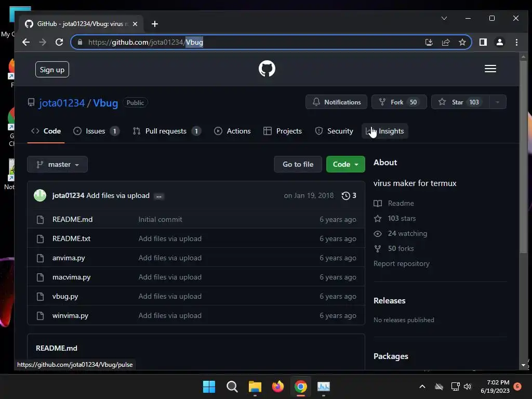The image size is (532, 399).
Task: Open README.md file
Action: (x=73, y=220)
